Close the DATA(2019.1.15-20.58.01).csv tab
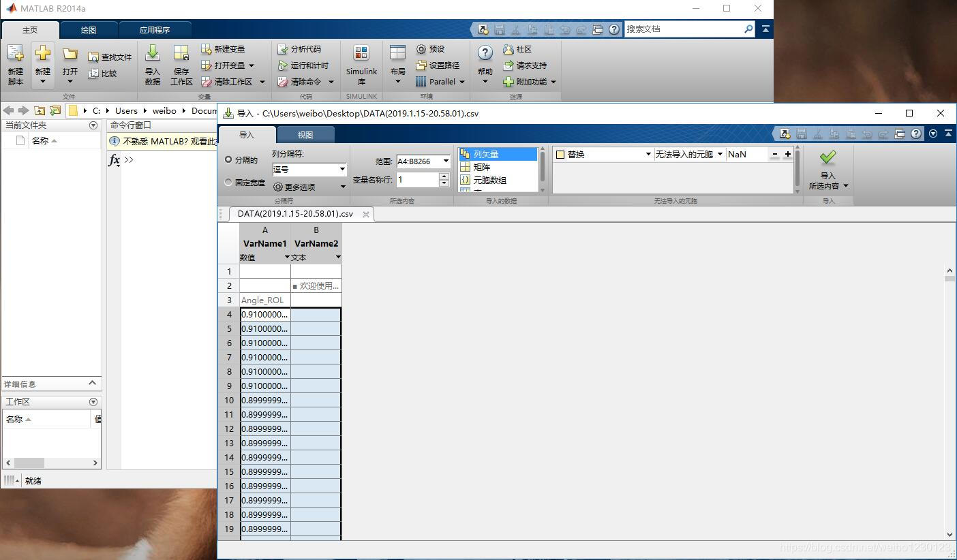 pyautogui.click(x=366, y=214)
